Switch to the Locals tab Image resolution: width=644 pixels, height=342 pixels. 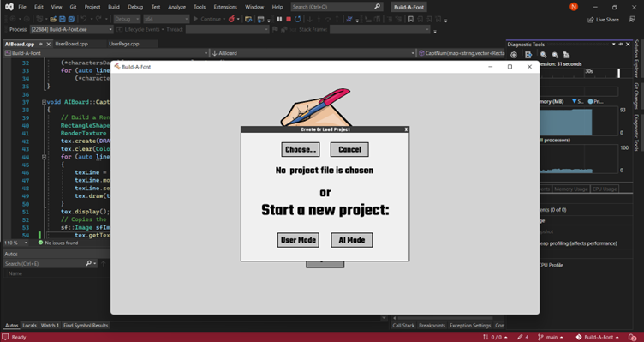(29, 326)
